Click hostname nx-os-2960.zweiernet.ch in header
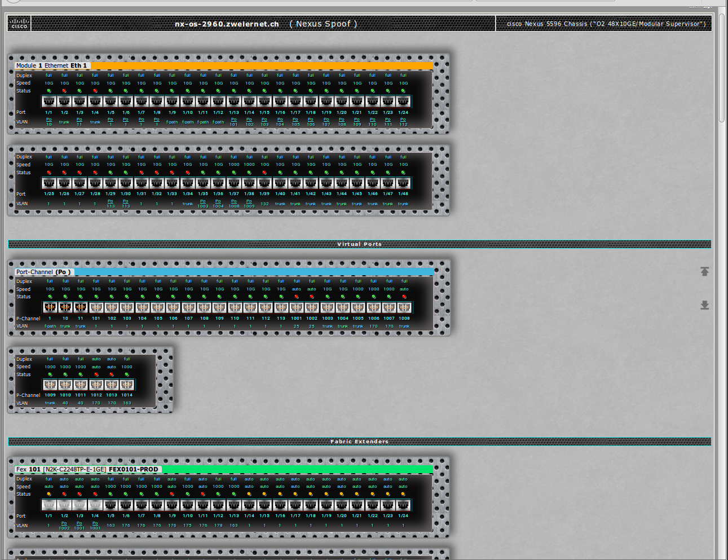Viewport: 728px width, 560px height. point(227,24)
